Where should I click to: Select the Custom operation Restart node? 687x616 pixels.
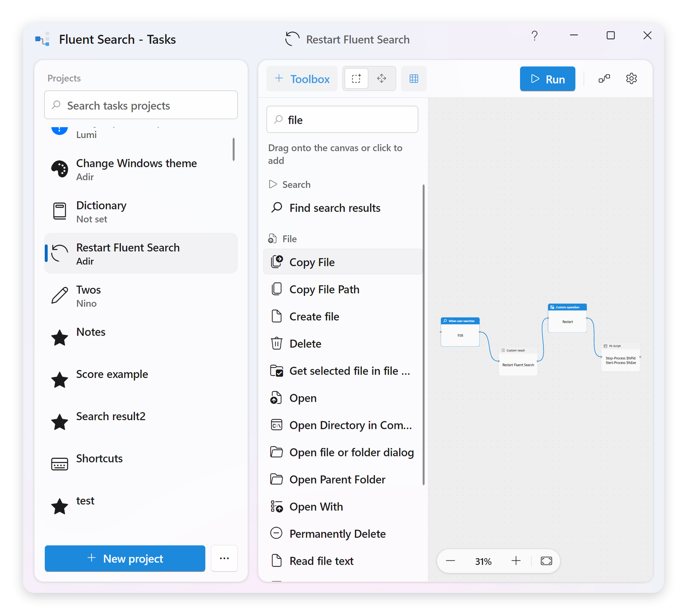567,318
